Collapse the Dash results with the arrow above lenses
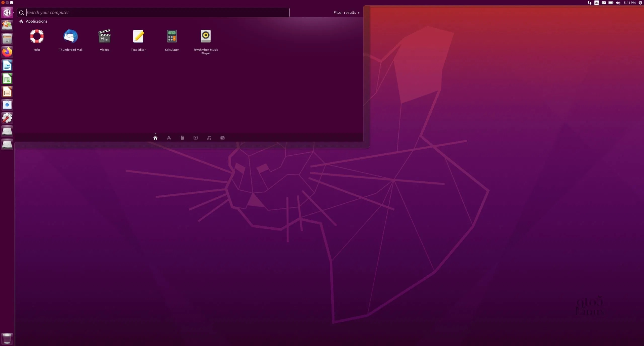Image resolution: width=644 pixels, height=346 pixels. (155, 133)
